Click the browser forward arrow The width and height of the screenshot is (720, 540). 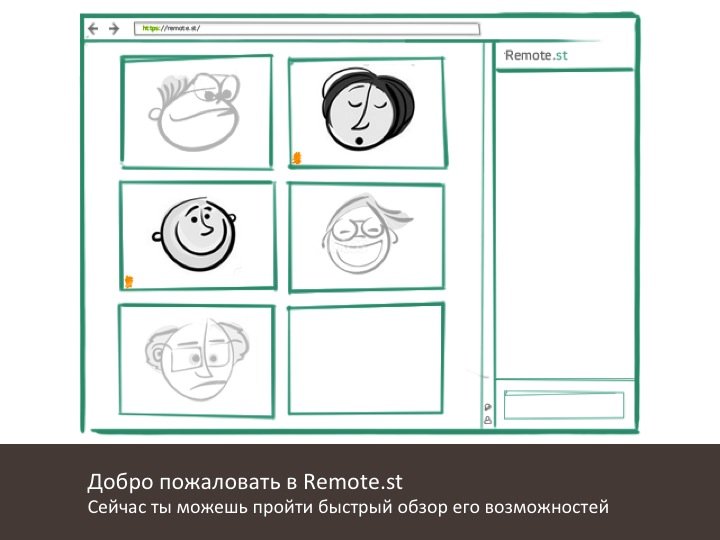point(113,29)
